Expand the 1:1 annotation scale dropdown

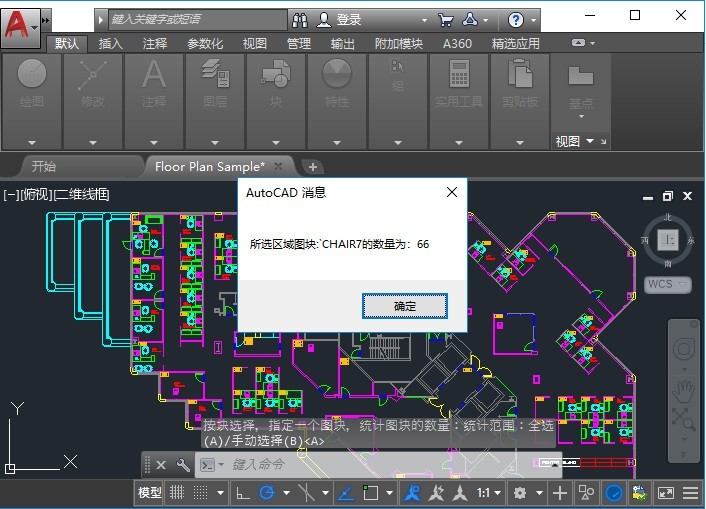point(489,493)
